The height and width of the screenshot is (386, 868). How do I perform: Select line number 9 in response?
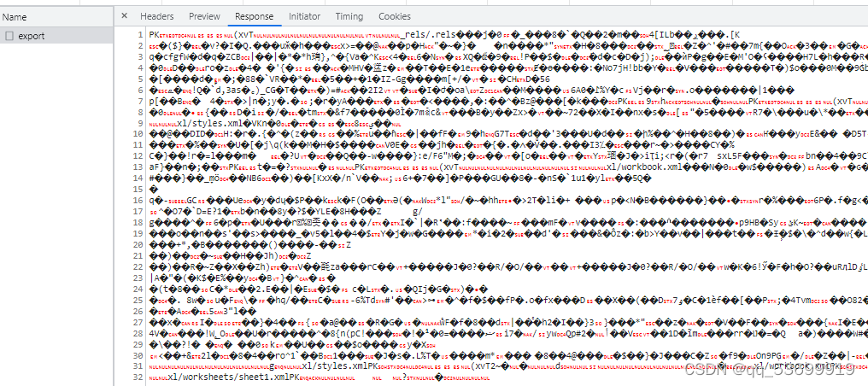click(141, 123)
